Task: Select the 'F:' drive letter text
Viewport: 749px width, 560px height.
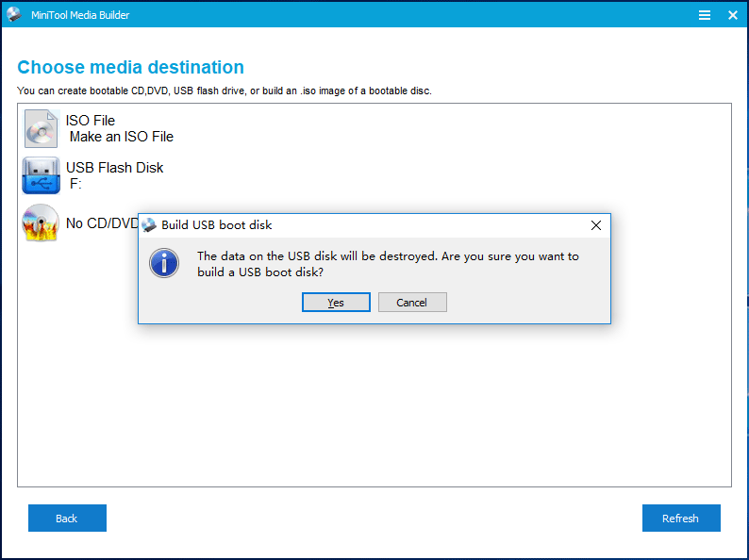Action: pyautogui.click(x=75, y=184)
